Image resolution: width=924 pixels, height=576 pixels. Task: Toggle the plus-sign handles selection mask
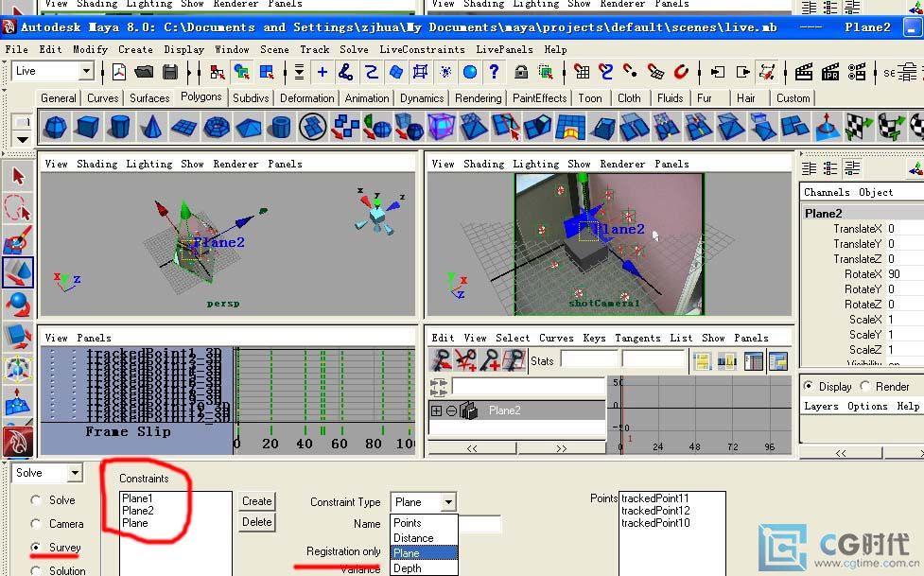[323, 72]
